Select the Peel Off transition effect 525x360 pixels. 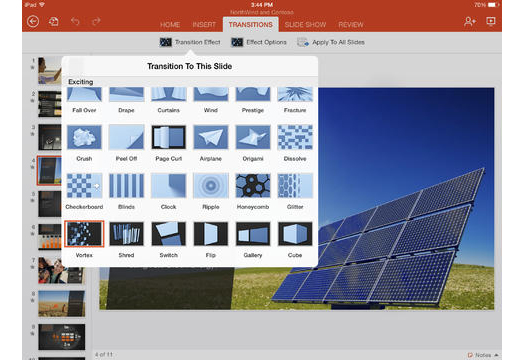[126, 143]
